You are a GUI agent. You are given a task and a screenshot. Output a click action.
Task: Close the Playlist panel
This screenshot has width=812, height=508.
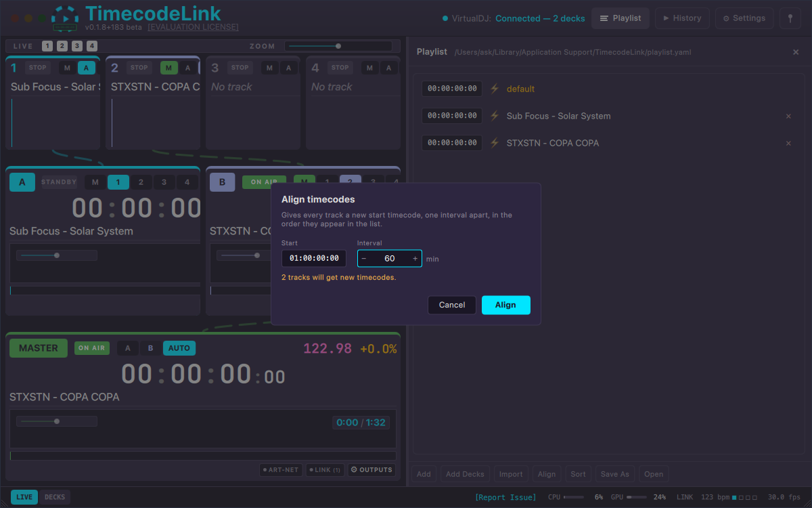[796, 52]
